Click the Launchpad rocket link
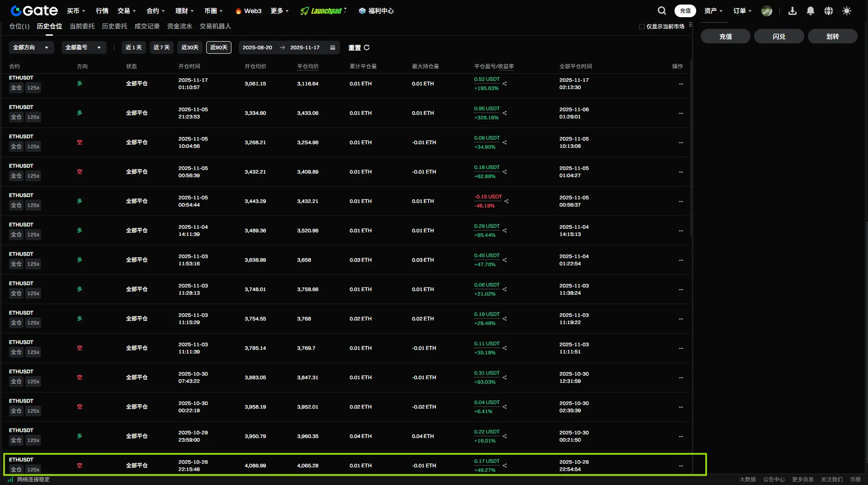The image size is (868, 485). (323, 11)
